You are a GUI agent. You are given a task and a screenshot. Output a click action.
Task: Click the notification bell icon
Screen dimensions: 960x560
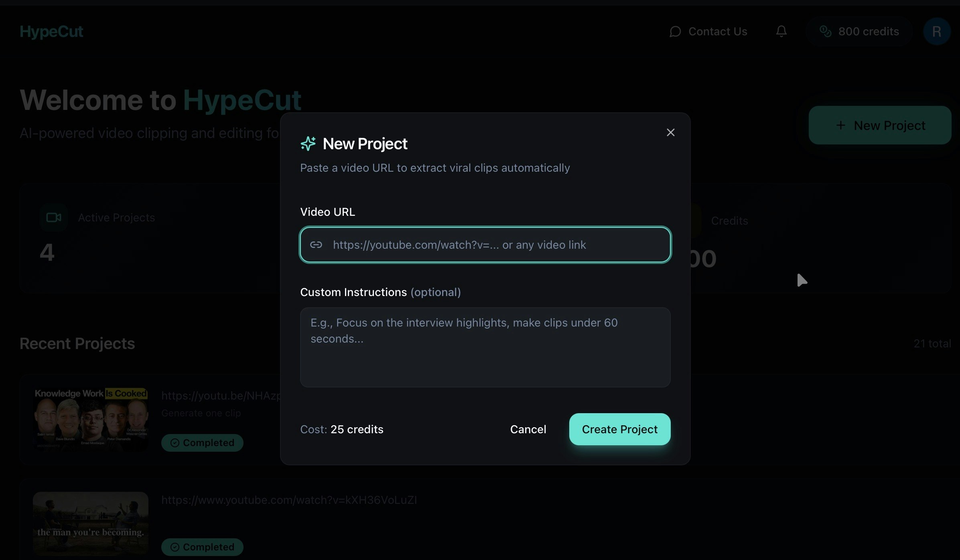tap(781, 31)
